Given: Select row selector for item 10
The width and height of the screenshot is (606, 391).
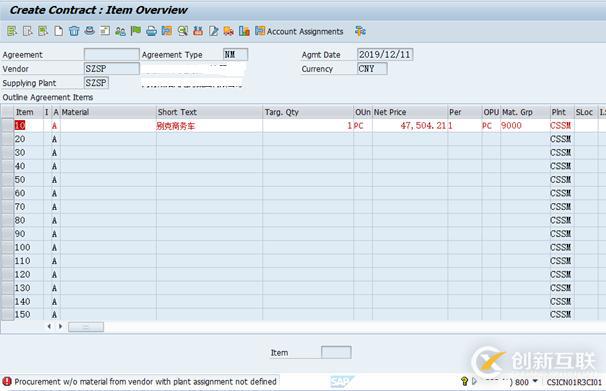Looking at the screenshot, I should point(7,125).
